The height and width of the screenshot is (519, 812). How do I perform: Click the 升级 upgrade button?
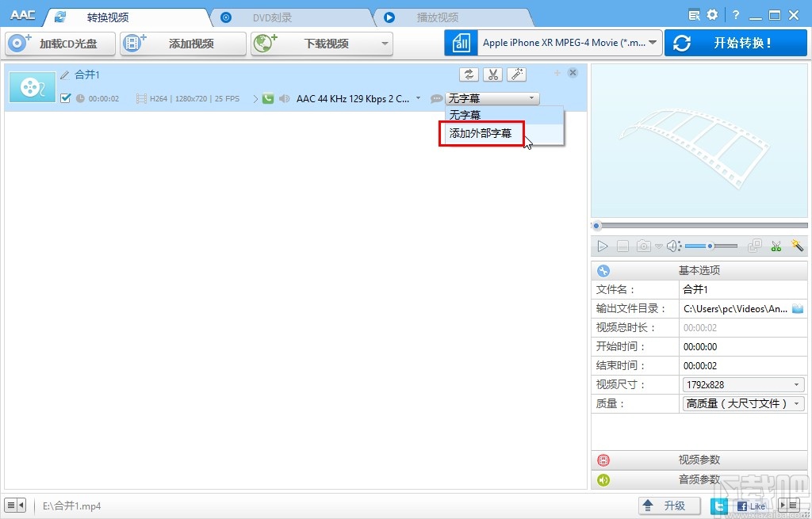click(x=668, y=505)
